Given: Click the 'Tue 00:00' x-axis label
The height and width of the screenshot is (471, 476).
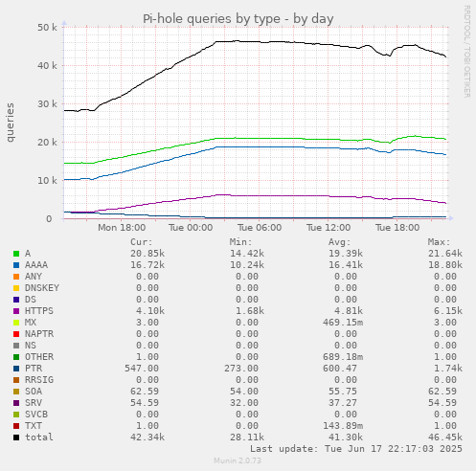Looking at the screenshot, I should pos(191,228).
